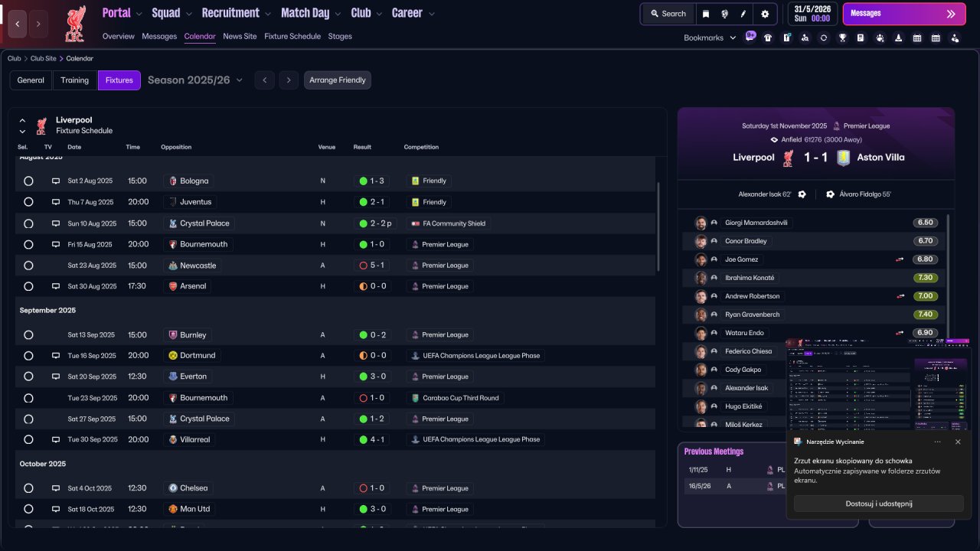The height and width of the screenshot is (551, 980).
Task: Select the Everton fixture radio button
Action: click(x=28, y=377)
